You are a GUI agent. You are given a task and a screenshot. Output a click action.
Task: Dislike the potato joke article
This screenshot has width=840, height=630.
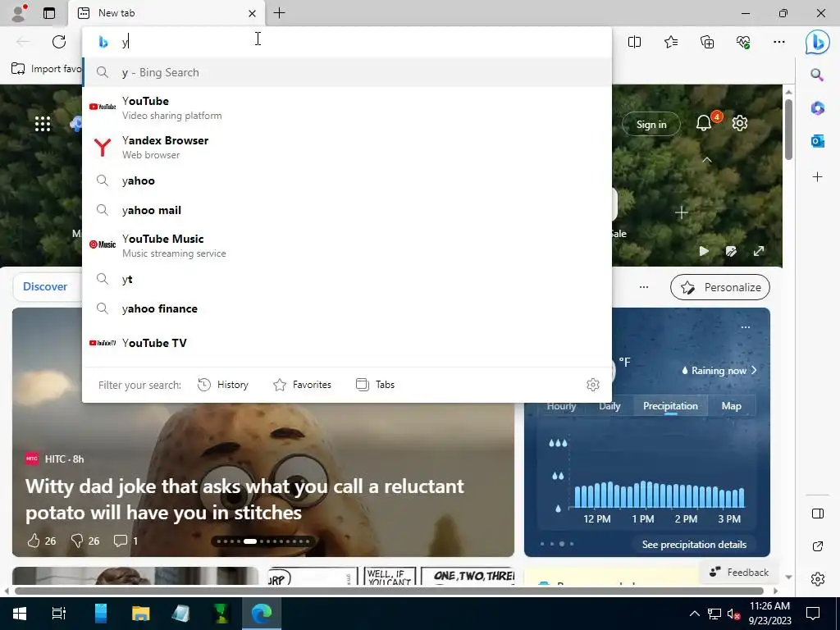pos(84,541)
